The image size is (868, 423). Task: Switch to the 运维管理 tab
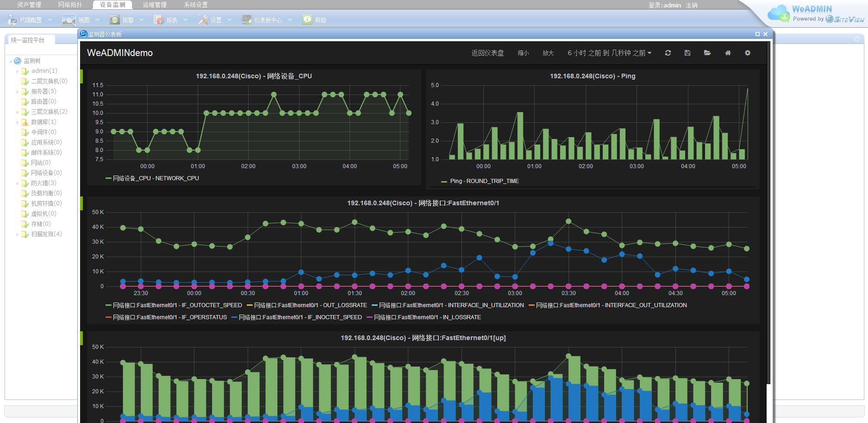(x=154, y=5)
